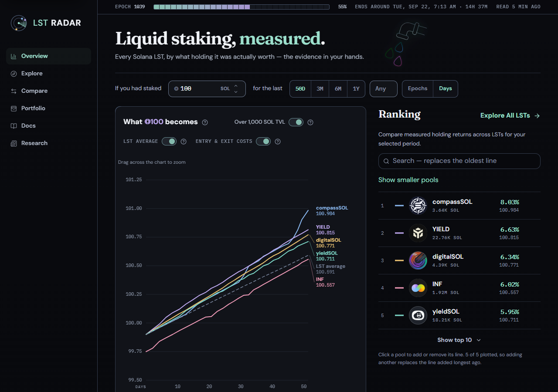This screenshot has height=392, width=558.
Task: Toggle the Entry & Exit Costs switch
Action: coord(263,142)
